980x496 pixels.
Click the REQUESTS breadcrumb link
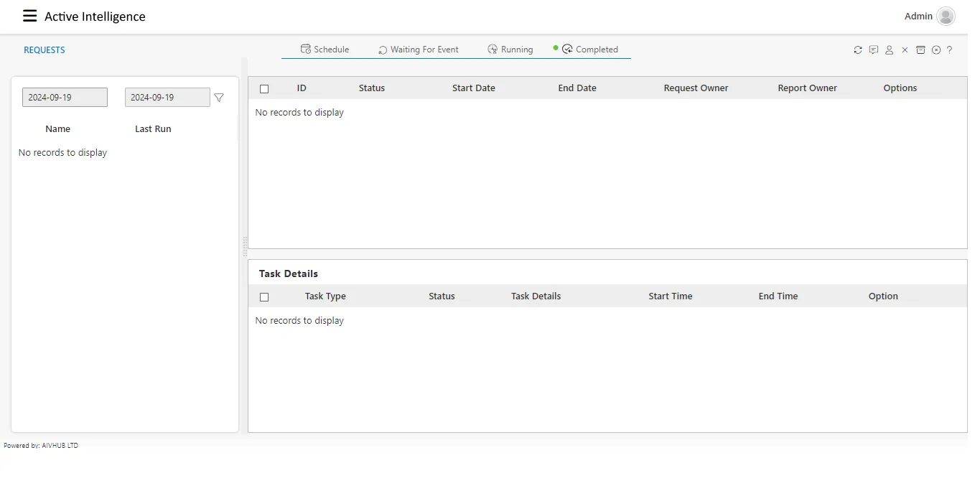45,50
